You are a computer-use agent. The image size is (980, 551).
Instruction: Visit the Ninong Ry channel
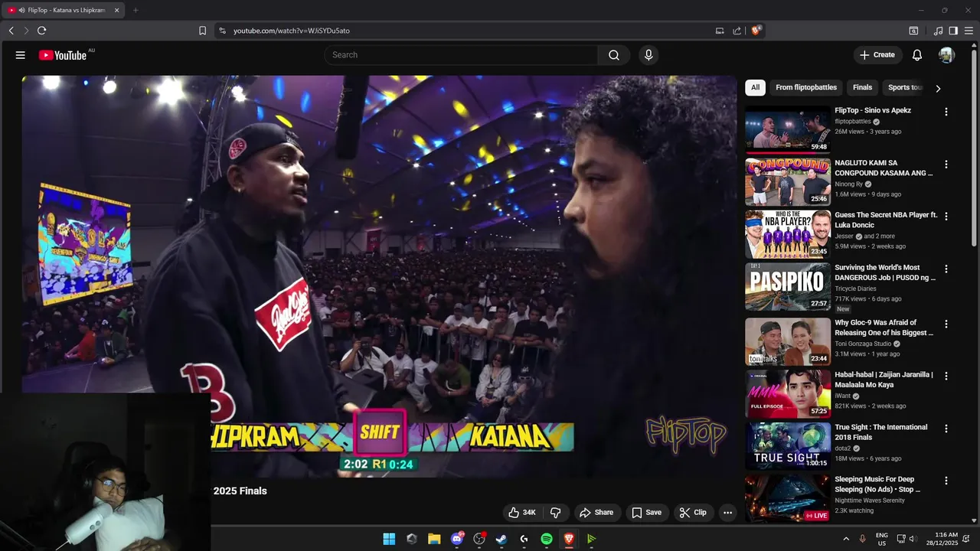tap(848, 184)
